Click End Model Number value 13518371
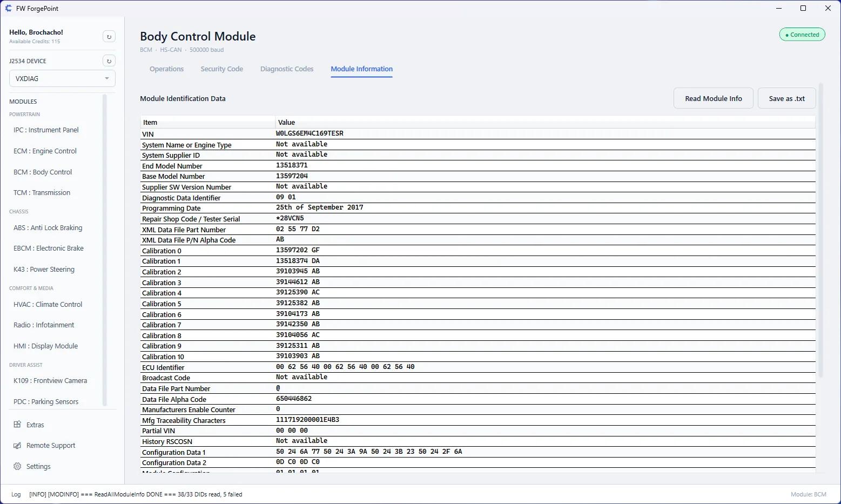 [292, 165]
